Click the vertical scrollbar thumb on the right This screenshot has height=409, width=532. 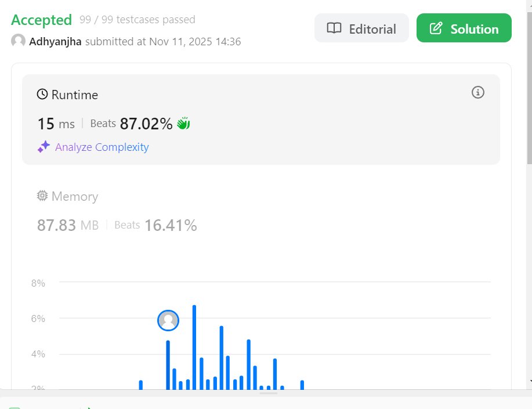click(x=530, y=88)
